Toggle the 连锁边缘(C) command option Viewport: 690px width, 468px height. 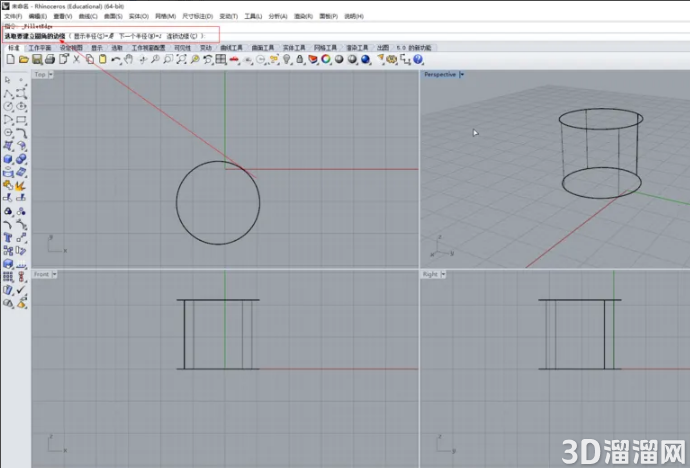(182, 36)
